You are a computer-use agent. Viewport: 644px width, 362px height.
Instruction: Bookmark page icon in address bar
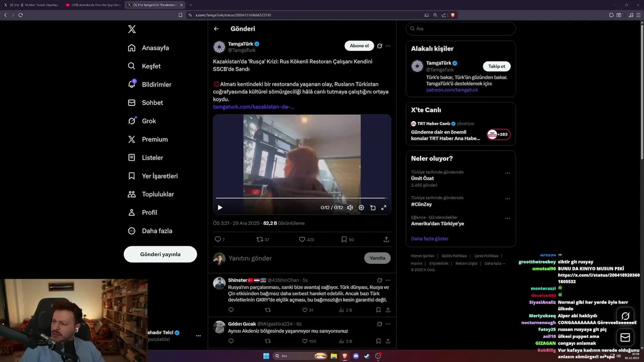click(181, 15)
